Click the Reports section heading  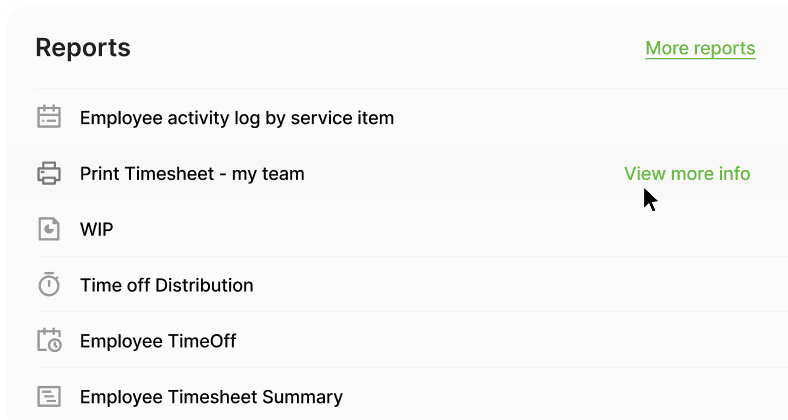coord(83,48)
